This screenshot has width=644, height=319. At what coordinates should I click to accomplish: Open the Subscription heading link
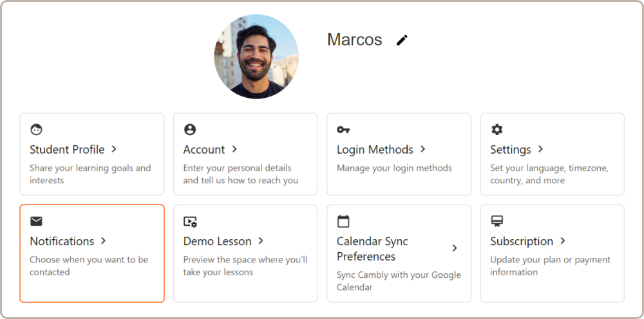521,241
